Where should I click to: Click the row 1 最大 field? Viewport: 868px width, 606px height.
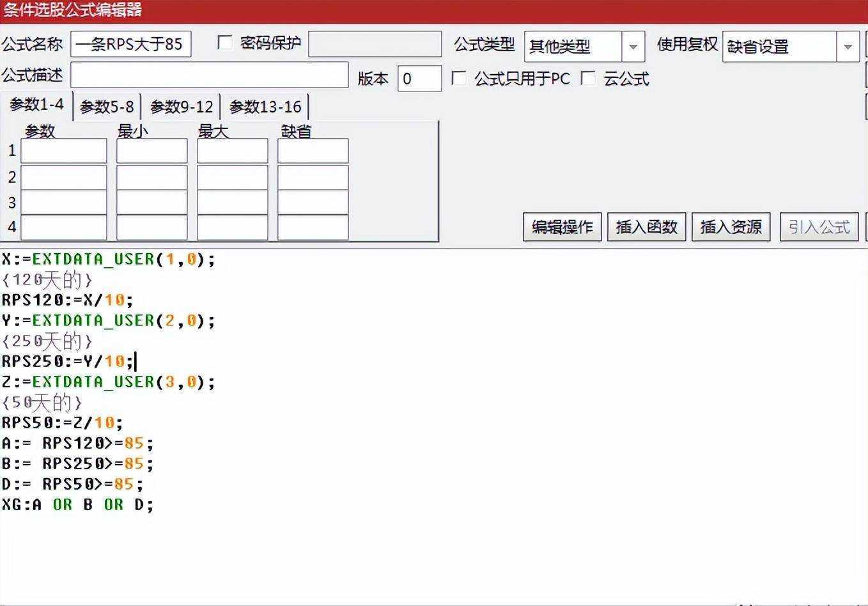coord(233,151)
